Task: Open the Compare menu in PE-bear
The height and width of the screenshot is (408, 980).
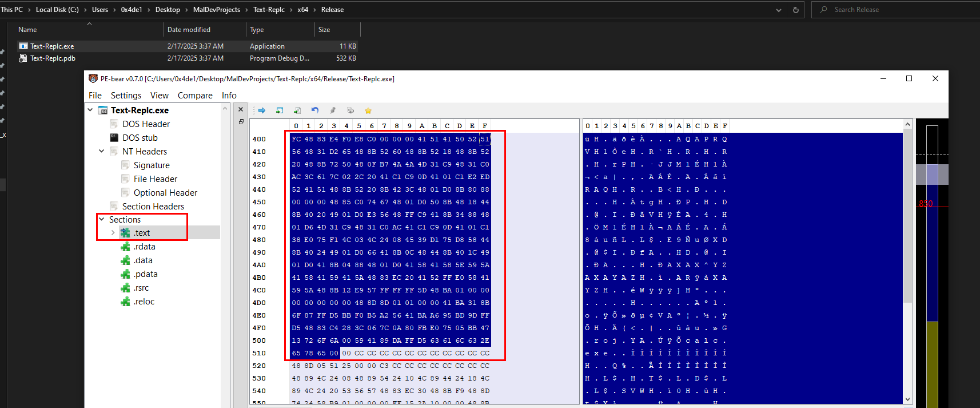Action: 195,96
